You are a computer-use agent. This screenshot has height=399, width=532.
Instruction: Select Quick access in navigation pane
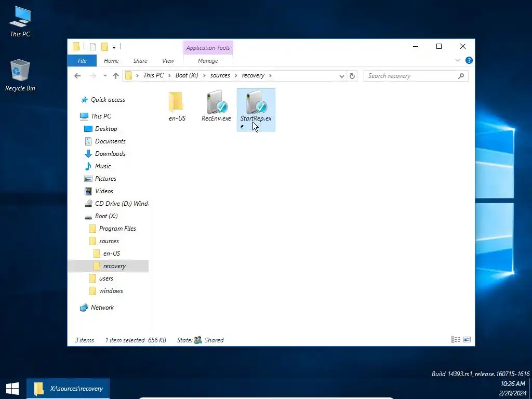103,100
